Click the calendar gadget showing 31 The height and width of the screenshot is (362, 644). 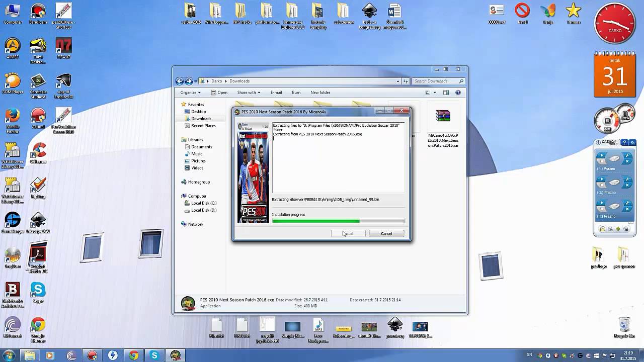tap(614, 74)
